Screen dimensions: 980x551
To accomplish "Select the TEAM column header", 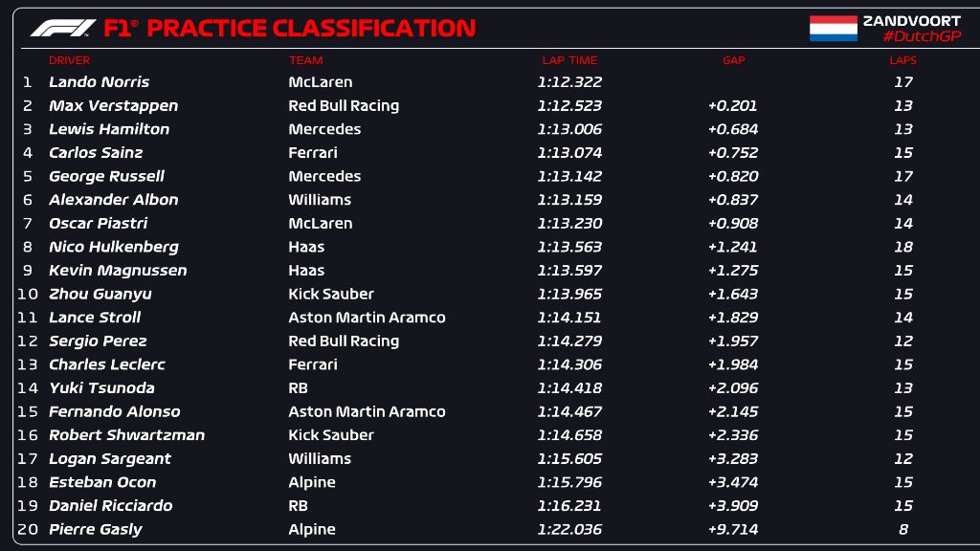I will pyautogui.click(x=305, y=60).
